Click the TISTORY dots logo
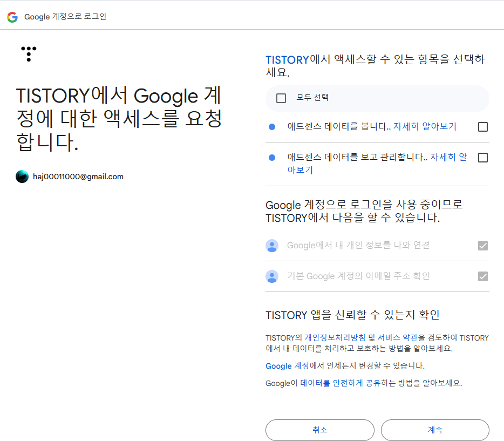The width and height of the screenshot is (504, 441). click(x=29, y=54)
